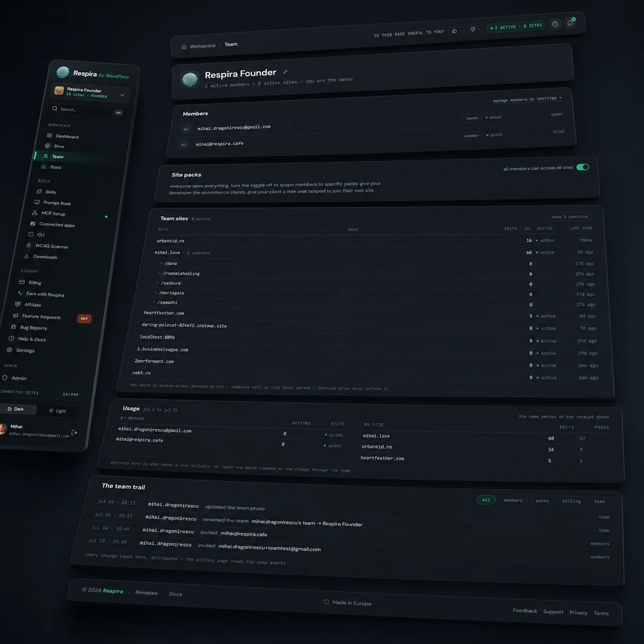The image size is (644, 644).
Task: Click the 'member' role badge
Action: [472, 136]
